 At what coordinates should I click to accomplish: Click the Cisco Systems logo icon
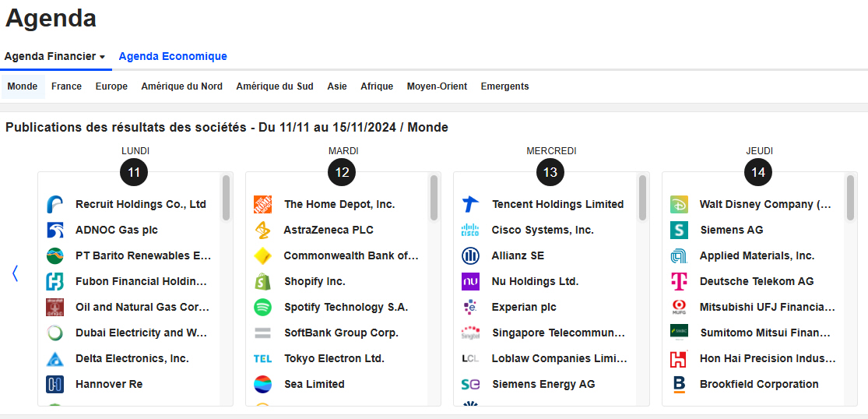coord(470,231)
